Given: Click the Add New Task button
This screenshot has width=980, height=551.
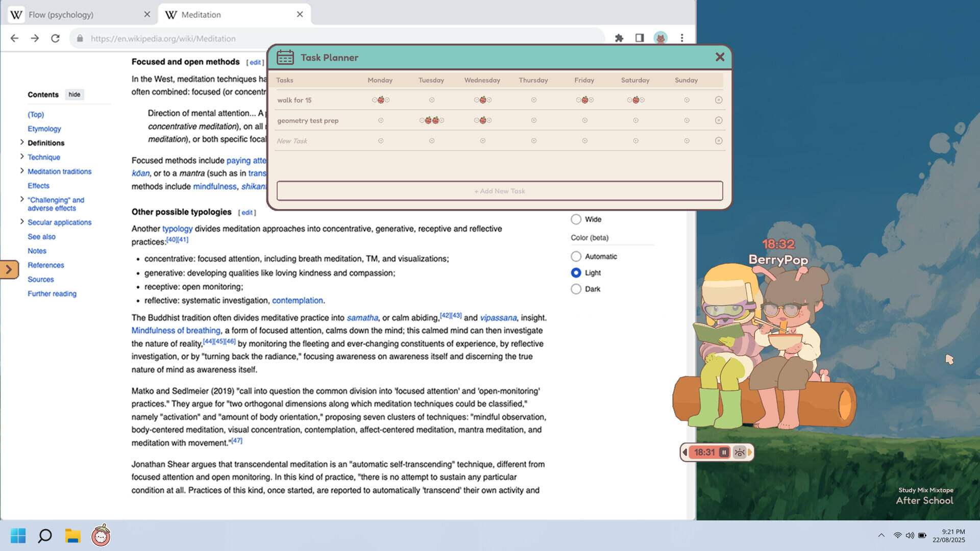Looking at the screenshot, I should point(500,191).
